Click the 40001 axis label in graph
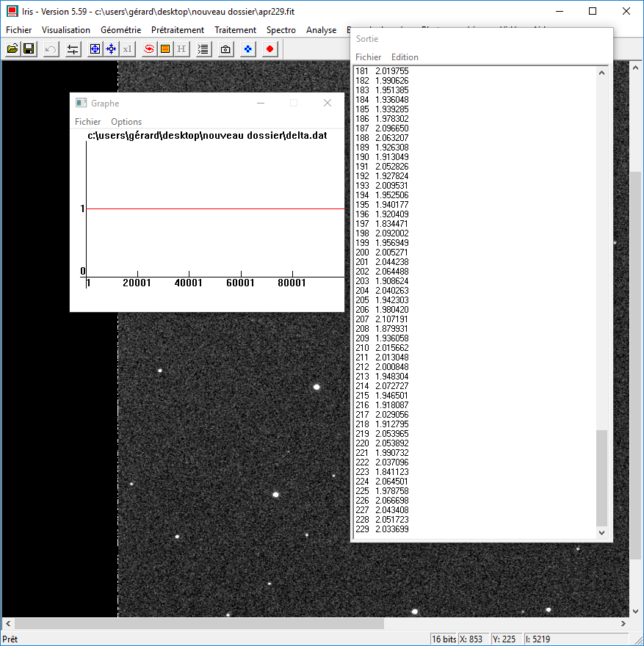The width and height of the screenshot is (644, 646). click(188, 283)
